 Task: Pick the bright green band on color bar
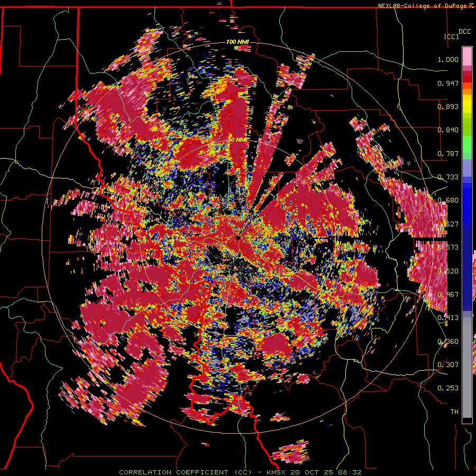click(x=467, y=144)
